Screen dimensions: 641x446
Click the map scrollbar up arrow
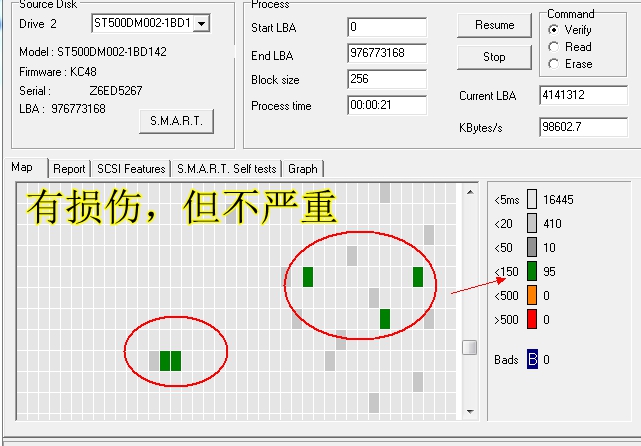pyautogui.click(x=470, y=192)
